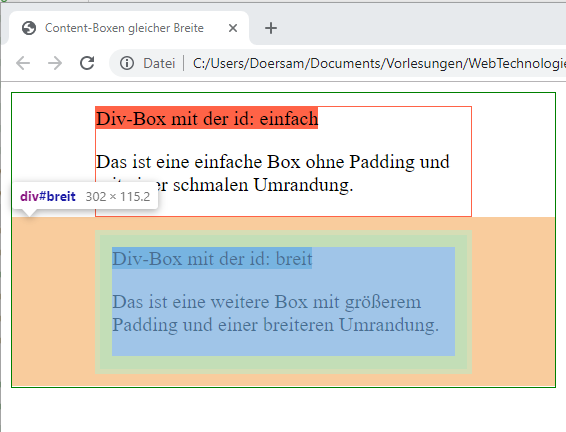
Task: Go back with the browser back arrow
Action: click(x=23, y=63)
